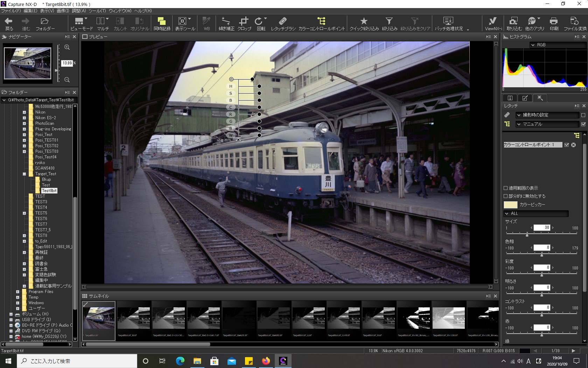Screen dimensions: 588x368
Task: Click the Windows Start button
Action: [x=8, y=361]
